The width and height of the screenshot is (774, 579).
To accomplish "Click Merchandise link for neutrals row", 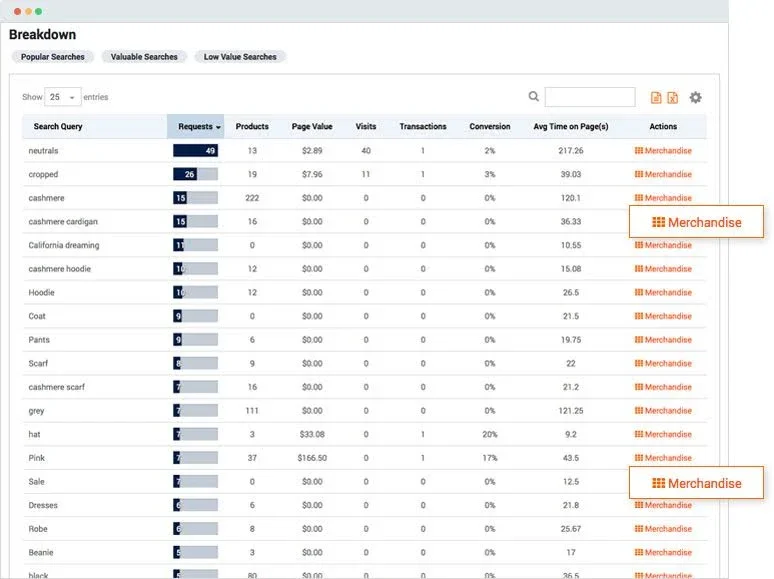I will 663,151.
